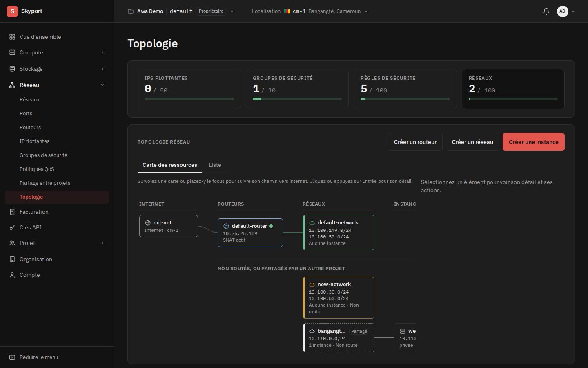This screenshot has width=588, height=368.
Task: Go to Politiques QoS page
Action: coord(37,169)
